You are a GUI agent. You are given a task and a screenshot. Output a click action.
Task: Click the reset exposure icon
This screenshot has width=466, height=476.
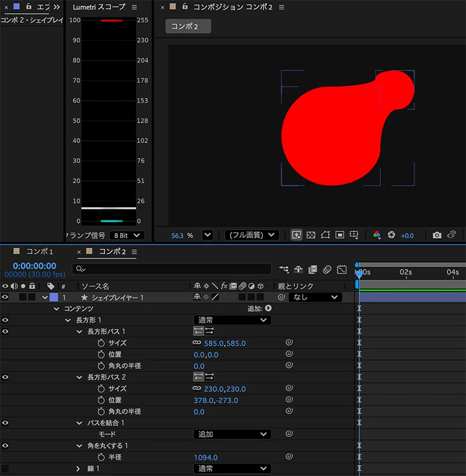(x=392, y=235)
